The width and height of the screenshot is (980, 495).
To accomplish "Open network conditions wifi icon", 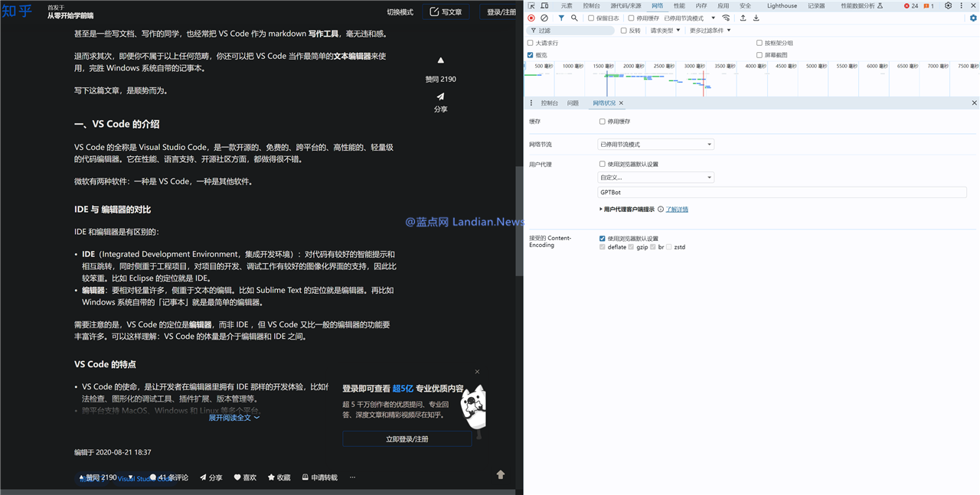I will [x=726, y=18].
